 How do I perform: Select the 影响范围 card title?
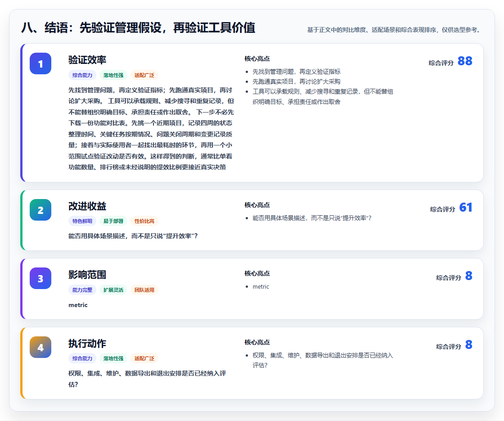[87, 275]
